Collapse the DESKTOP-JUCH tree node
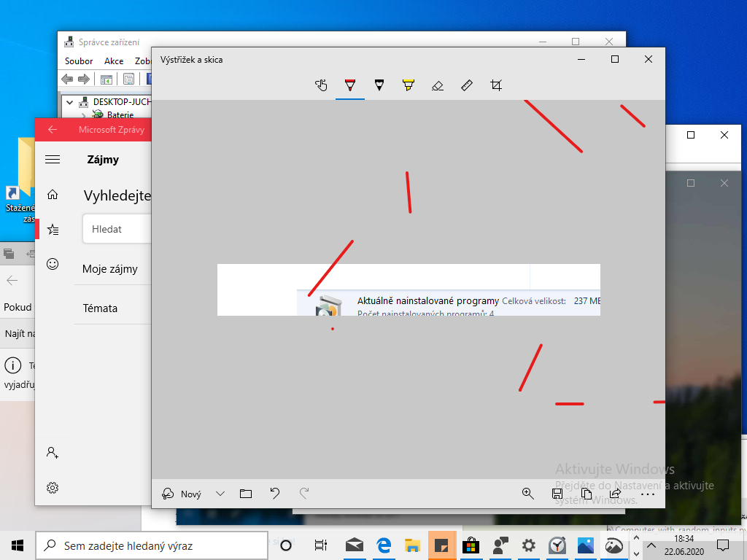Screen dimensions: 747x560 (70, 102)
